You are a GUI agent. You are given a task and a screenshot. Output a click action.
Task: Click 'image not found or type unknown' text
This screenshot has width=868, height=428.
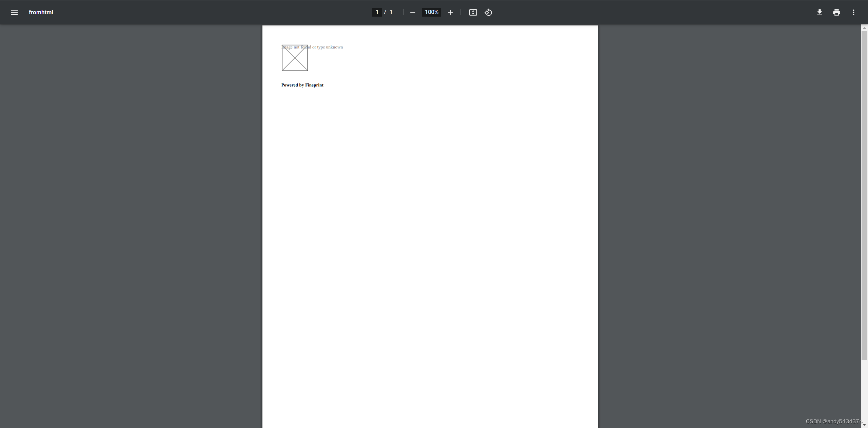tap(313, 47)
